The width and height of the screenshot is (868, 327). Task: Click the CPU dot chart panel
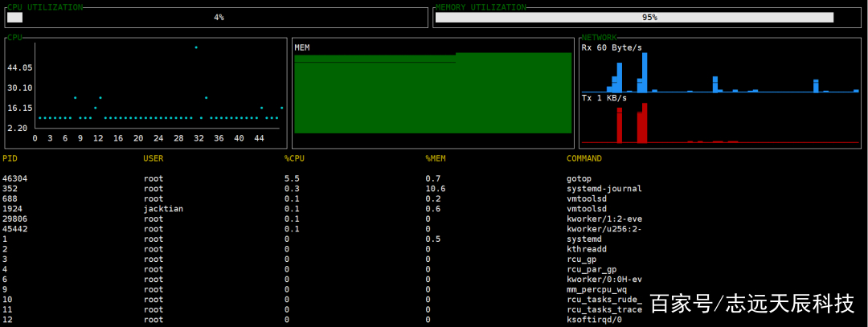point(147,93)
